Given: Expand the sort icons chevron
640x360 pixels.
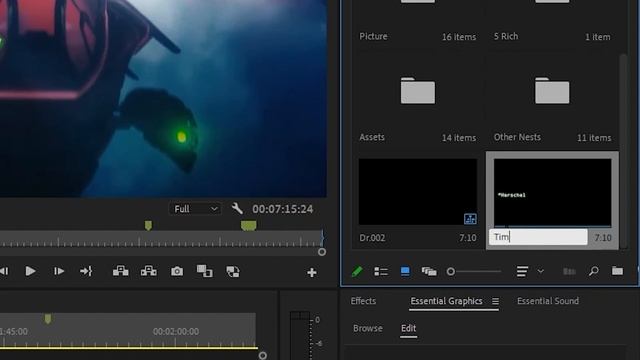Looking at the screenshot, I should pos(540,271).
